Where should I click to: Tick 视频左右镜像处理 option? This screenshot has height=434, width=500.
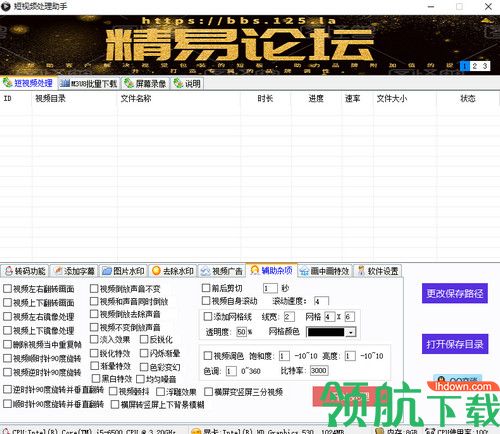[x=7, y=316]
